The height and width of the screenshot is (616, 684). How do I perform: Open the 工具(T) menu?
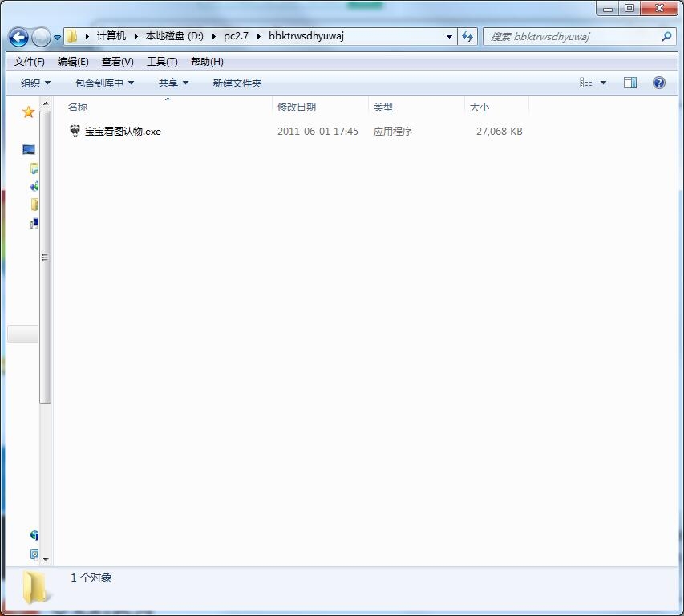[161, 62]
